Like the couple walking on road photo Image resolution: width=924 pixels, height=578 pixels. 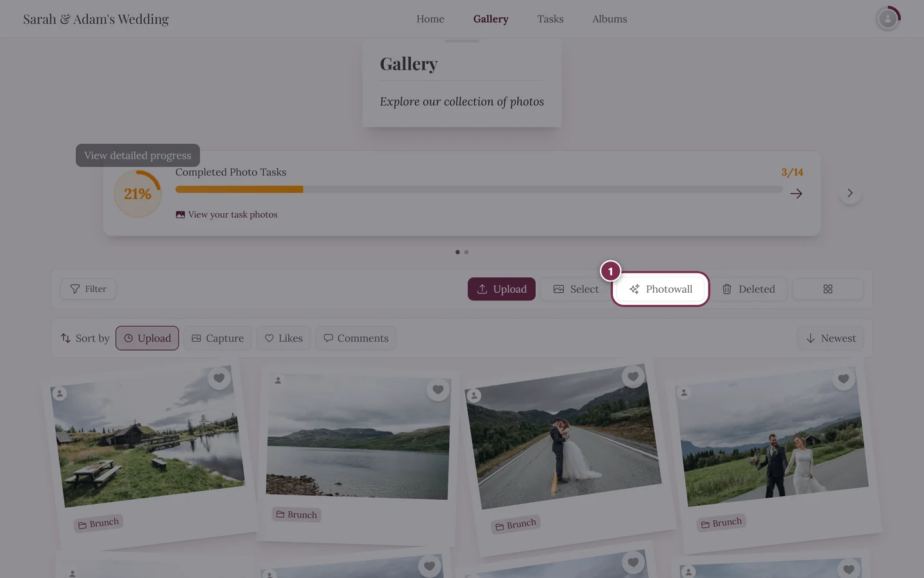point(843,379)
